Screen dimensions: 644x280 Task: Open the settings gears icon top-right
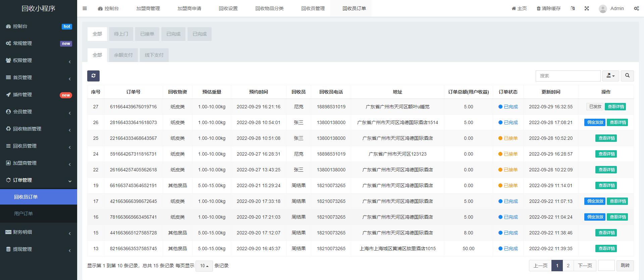636,8
